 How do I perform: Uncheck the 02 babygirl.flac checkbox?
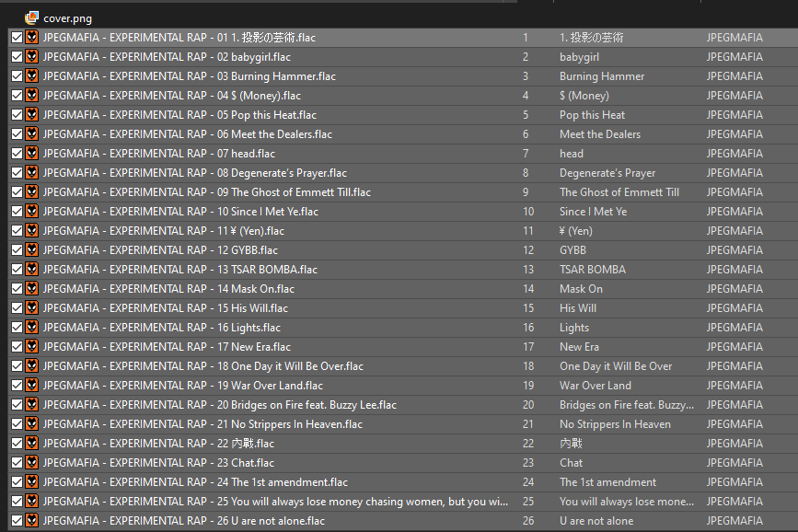[x=17, y=56]
